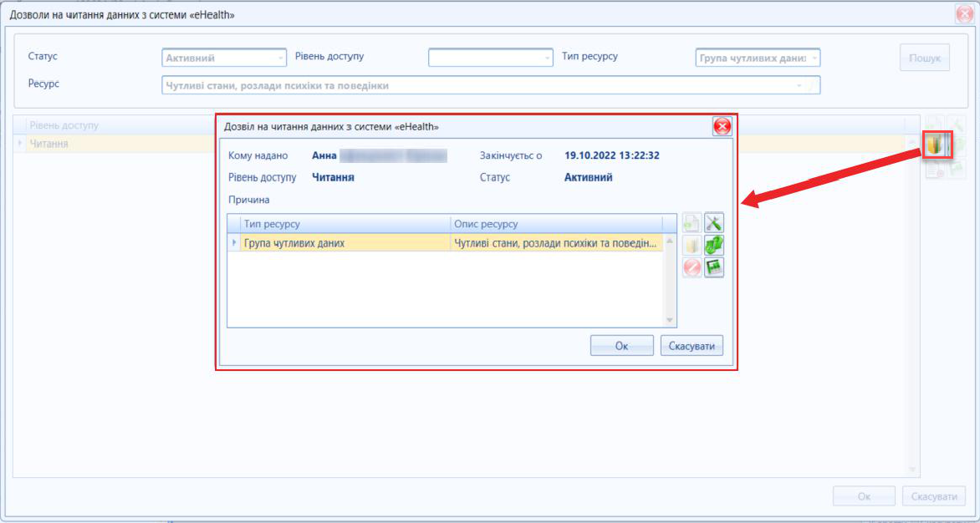The width and height of the screenshot is (980, 523).
Task: Click scroll down arrow of resource table
Action: coord(670,320)
